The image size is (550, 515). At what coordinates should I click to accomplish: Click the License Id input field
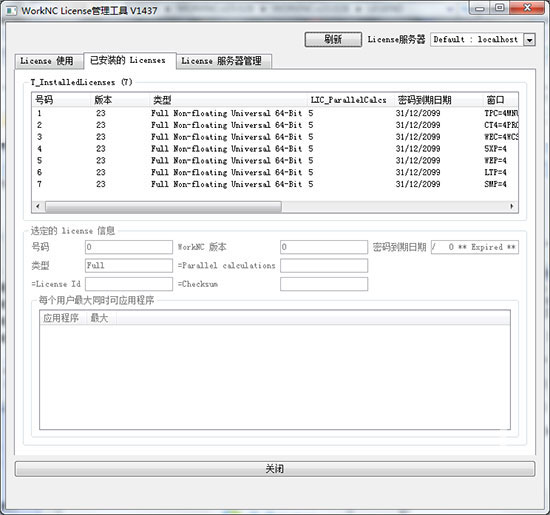(129, 284)
